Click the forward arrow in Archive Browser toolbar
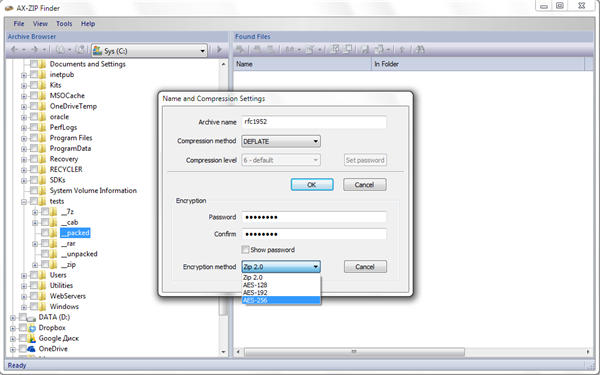This screenshot has height=375, width=600. [x=34, y=50]
